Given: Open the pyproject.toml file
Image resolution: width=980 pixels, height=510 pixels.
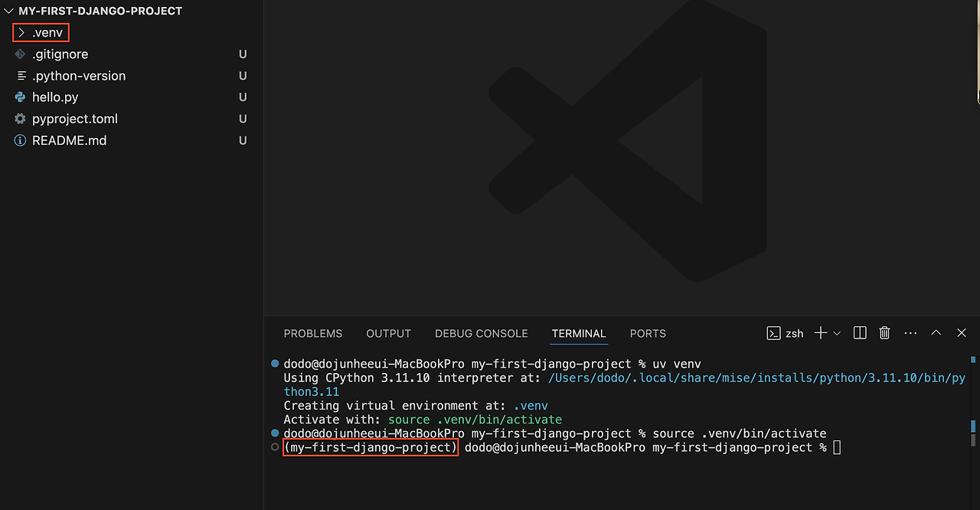Looking at the screenshot, I should pos(75,119).
